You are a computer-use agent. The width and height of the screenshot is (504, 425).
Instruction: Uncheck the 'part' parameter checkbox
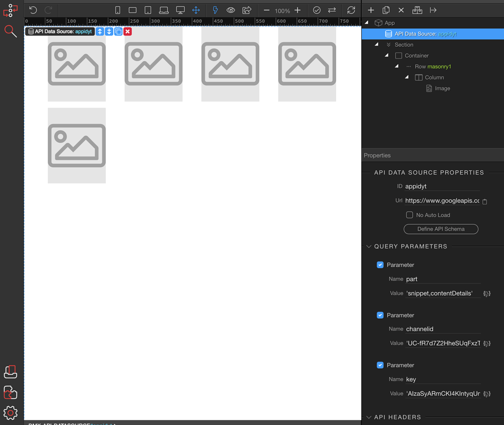coord(380,265)
